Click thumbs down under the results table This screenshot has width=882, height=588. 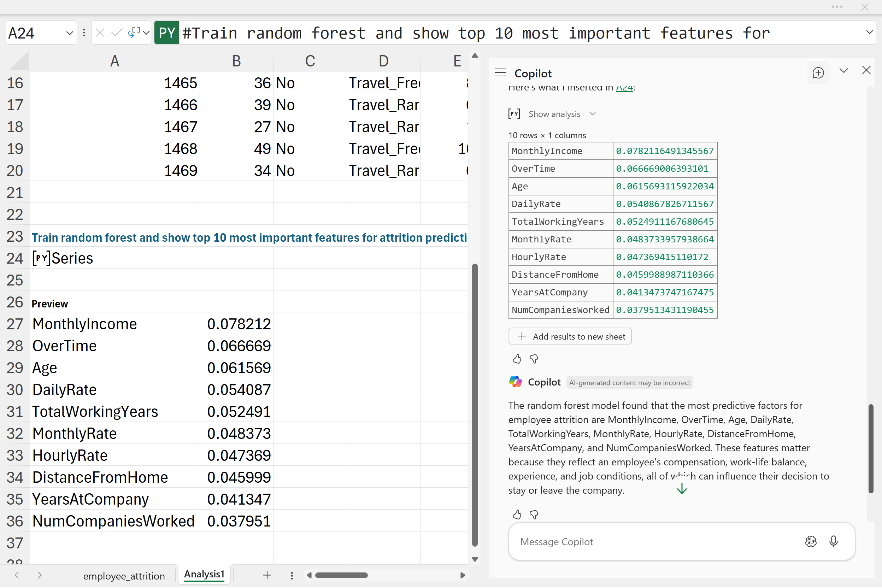[534, 359]
